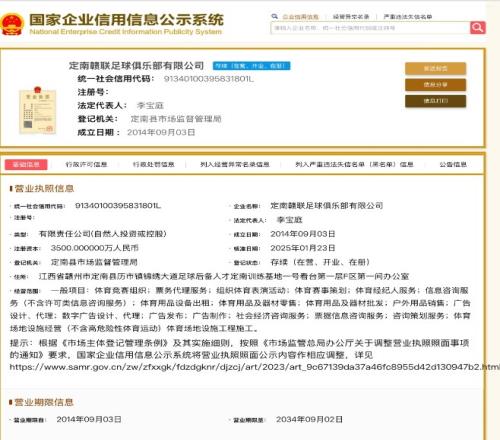Click header registration authority 定南县市场监督管理局
Viewport: 500px width, 440px height.
click(x=176, y=119)
